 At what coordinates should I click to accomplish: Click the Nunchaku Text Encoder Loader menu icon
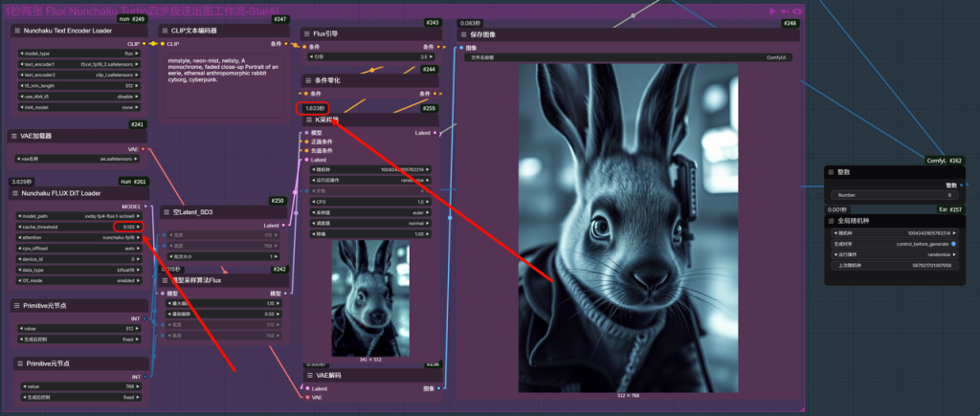click(x=17, y=31)
